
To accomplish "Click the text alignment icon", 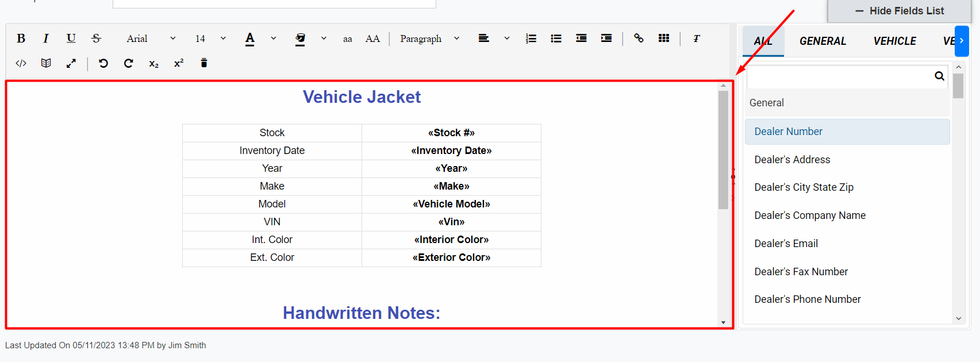I will (x=484, y=38).
